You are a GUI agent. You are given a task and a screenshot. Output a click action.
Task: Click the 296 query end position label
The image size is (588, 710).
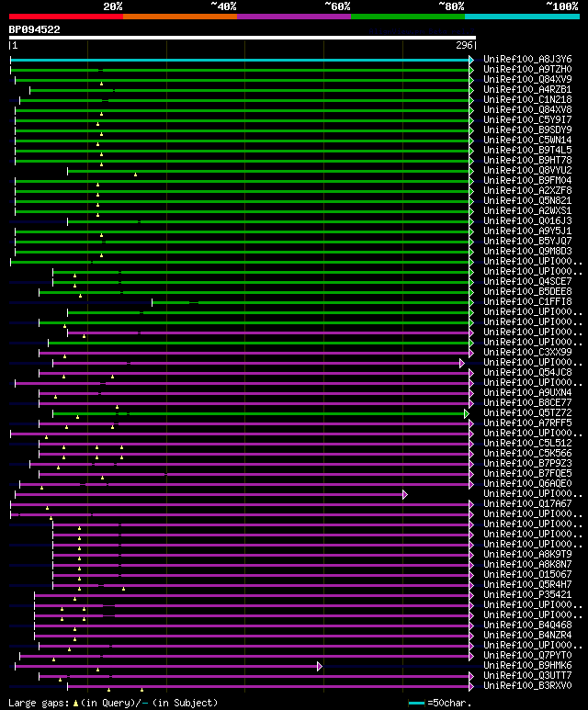464,45
